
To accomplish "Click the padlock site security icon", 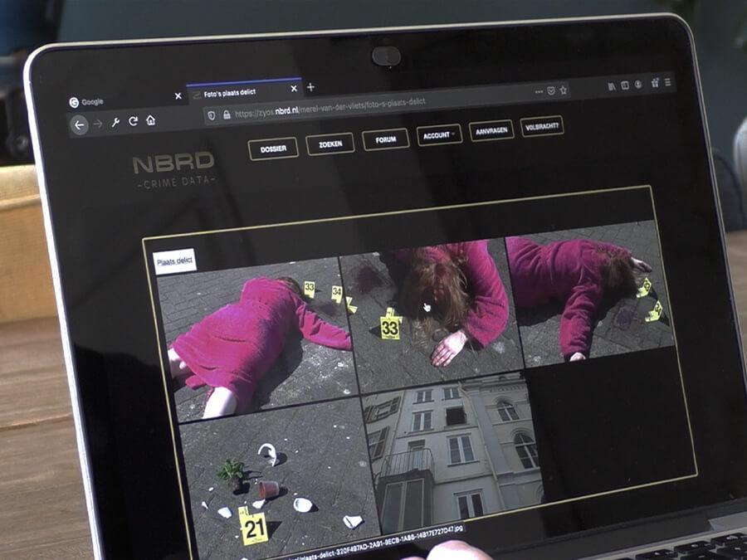I will click(x=226, y=115).
